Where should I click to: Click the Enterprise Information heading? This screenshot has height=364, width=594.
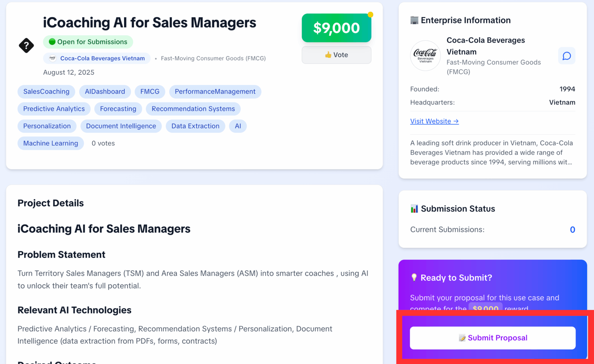point(465,20)
